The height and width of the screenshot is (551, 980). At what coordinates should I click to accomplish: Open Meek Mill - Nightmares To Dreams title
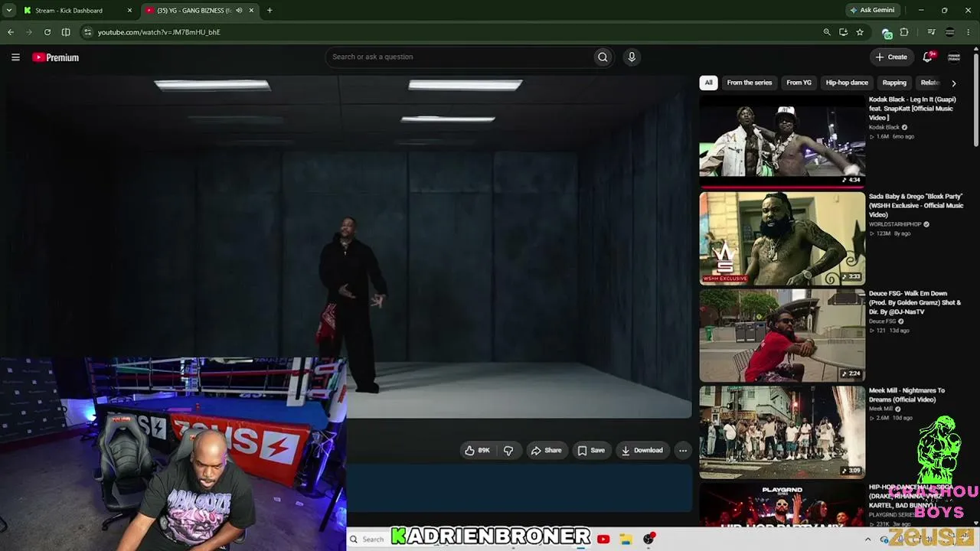click(906, 395)
